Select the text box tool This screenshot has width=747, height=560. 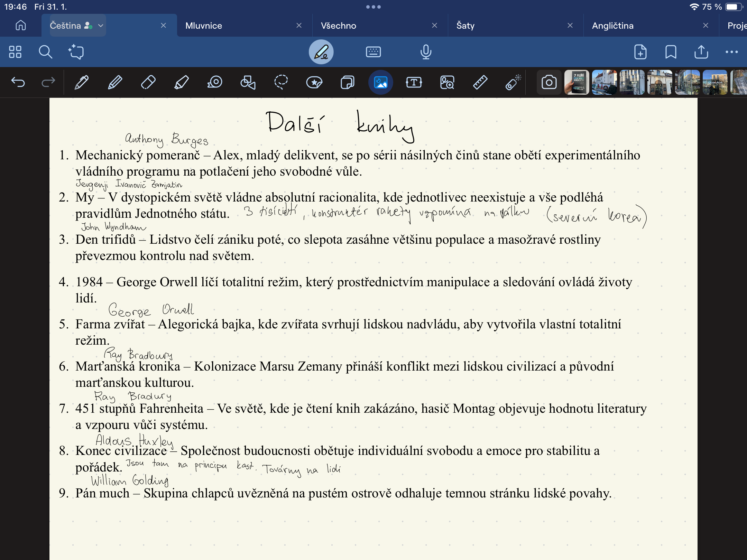[x=414, y=82]
